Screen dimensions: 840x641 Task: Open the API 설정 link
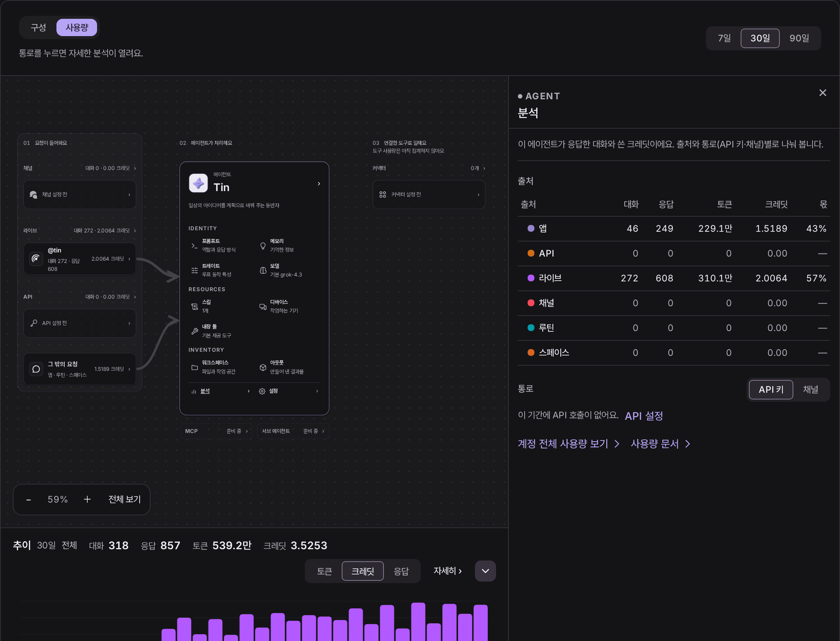[x=644, y=416]
